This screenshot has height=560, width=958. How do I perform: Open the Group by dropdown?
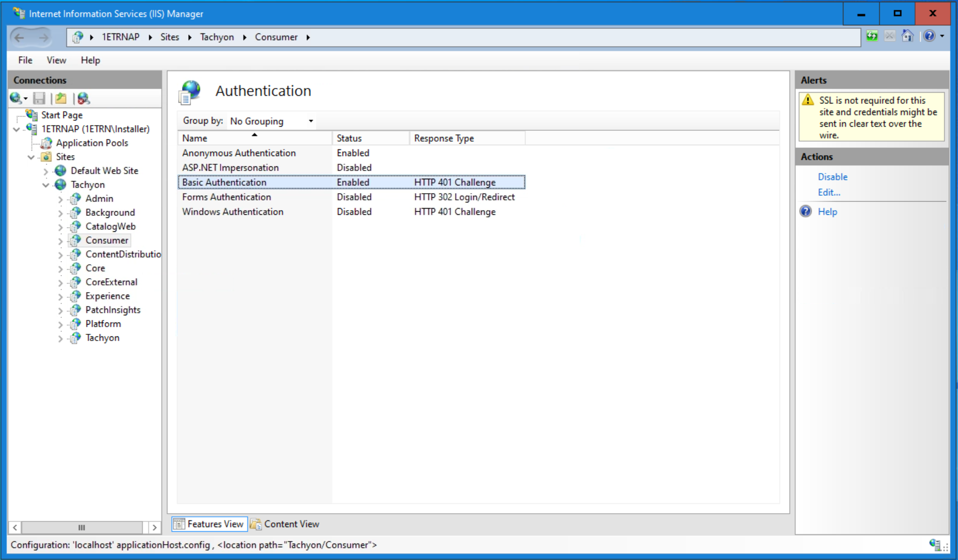coord(271,121)
